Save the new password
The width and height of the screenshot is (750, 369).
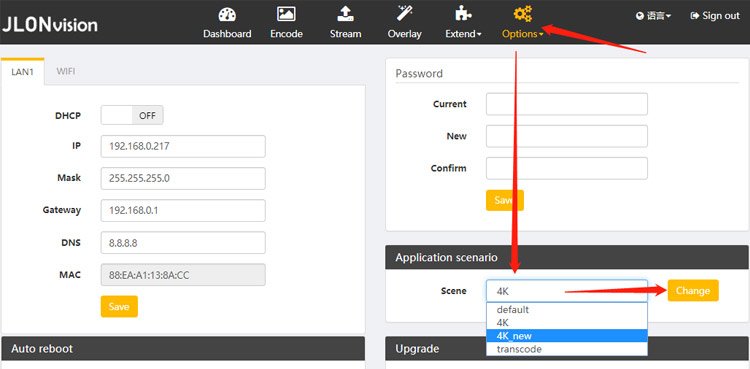point(505,200)
